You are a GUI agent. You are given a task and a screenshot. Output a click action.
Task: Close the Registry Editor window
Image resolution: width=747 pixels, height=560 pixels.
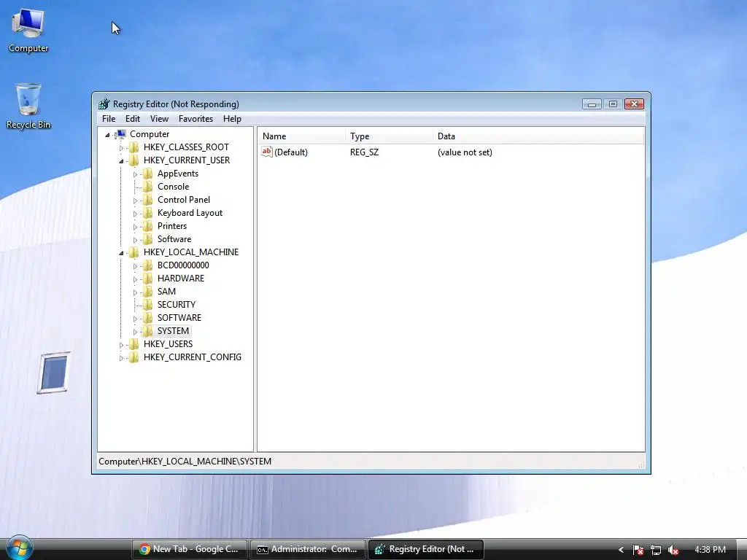click(634, 104)
